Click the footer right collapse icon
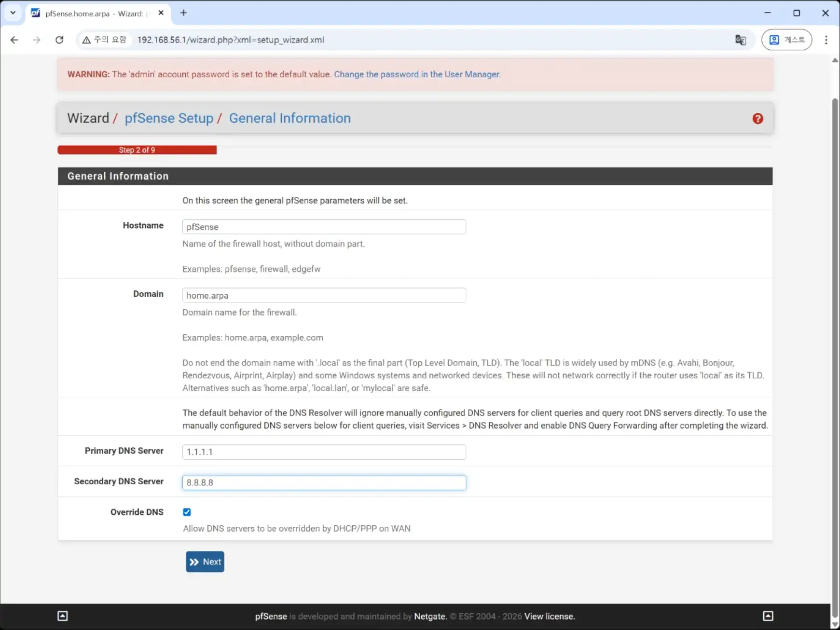This screenshot has height=630, width=840. coord(768,616)
